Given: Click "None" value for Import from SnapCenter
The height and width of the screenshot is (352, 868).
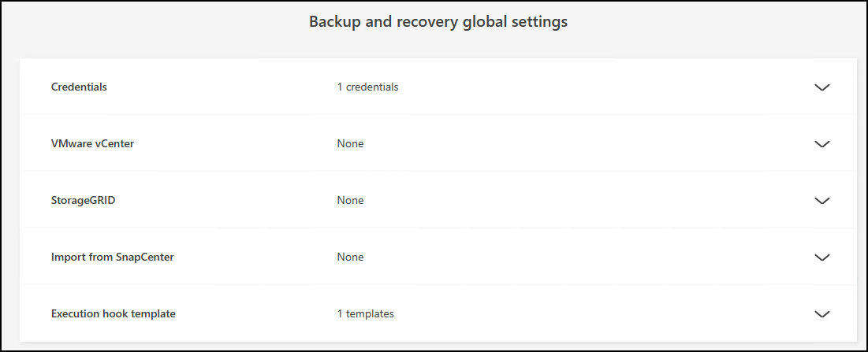Looking at the screenshot, I should [350, 258].
